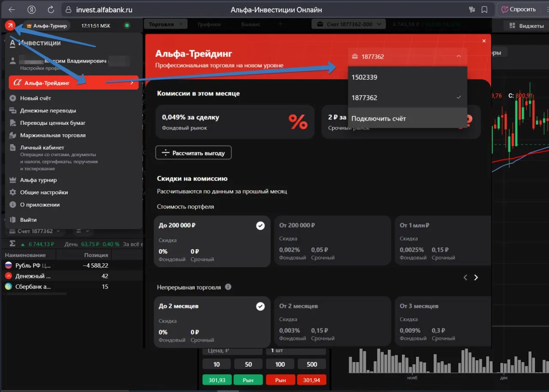Select the До 2 месяцев discount card

[212, 322]
